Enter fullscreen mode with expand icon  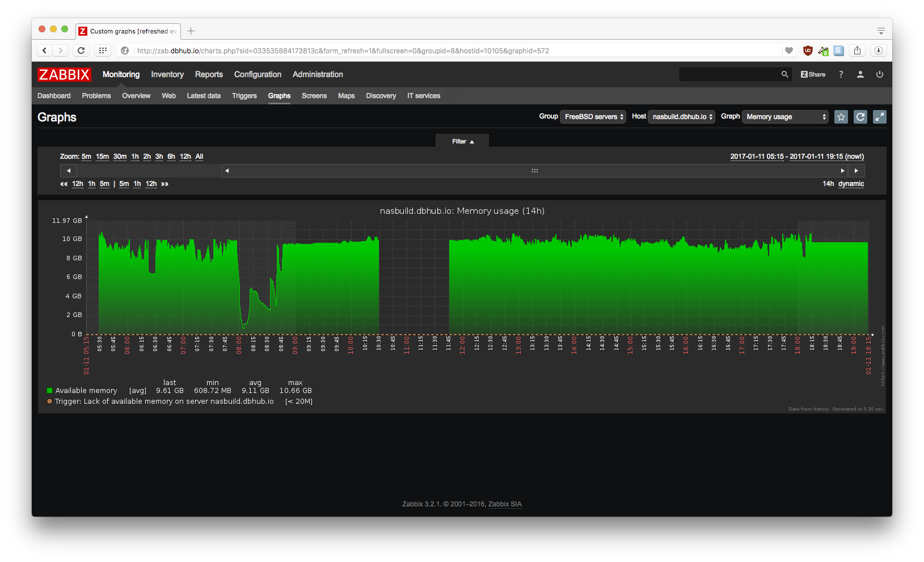click(x=879, y=117)
